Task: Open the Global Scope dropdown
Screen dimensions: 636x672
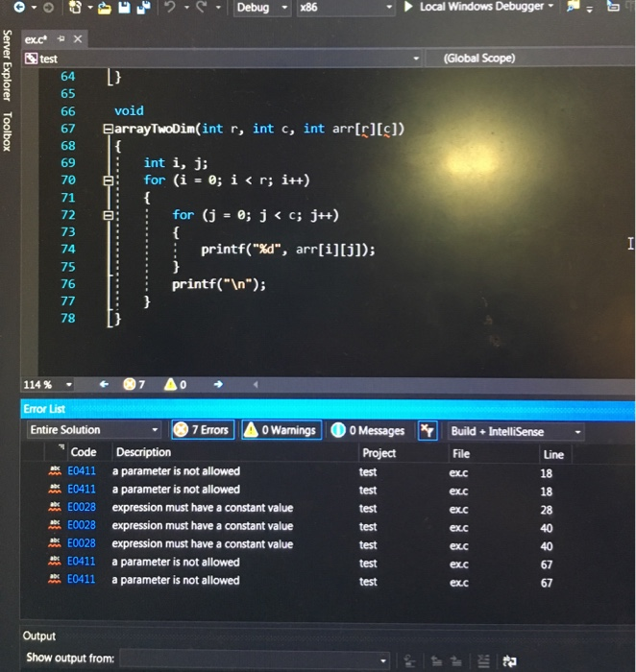Action: [x=530, y=59]
